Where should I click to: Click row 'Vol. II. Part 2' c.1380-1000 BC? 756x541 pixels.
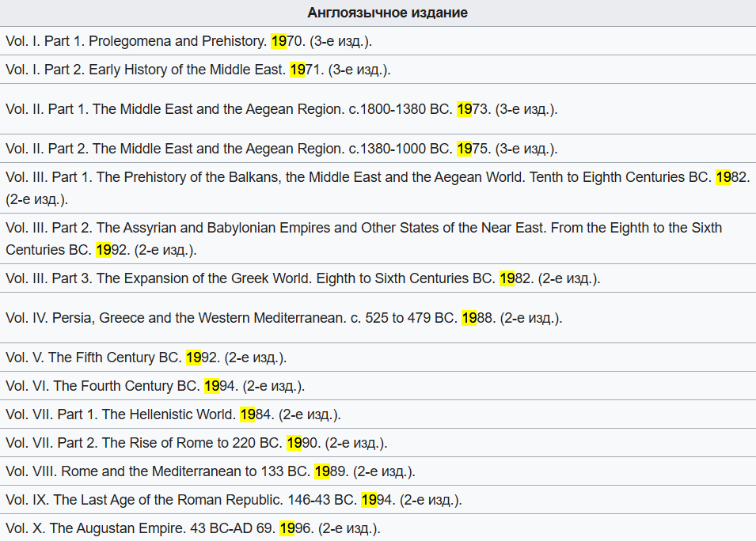[x=378, y=149]
